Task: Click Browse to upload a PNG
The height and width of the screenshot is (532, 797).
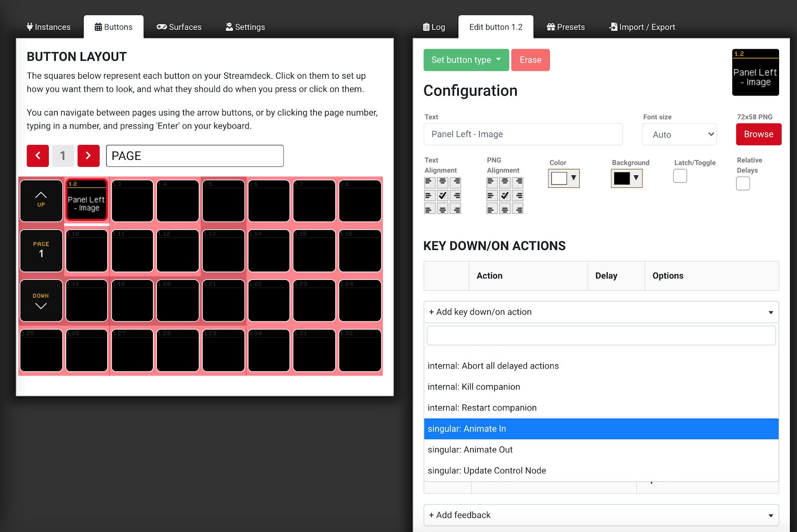Action: pos(758,134)
